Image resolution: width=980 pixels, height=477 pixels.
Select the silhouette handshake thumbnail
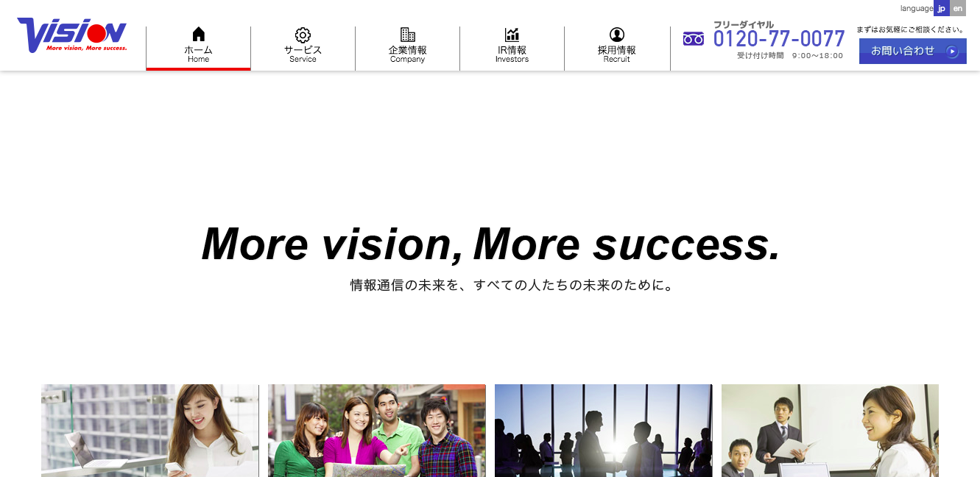604,431
